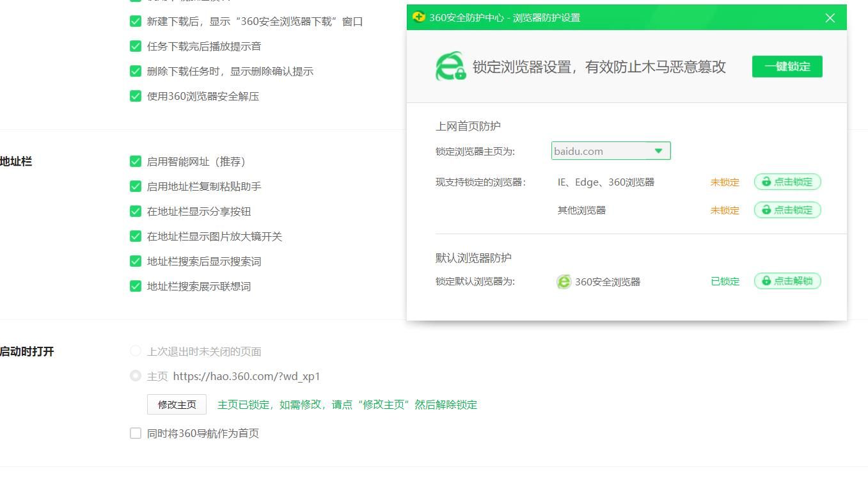Click the 主页已锁定 green notice text
Viewport: 868px width, 485px height.
coord(347,404)
